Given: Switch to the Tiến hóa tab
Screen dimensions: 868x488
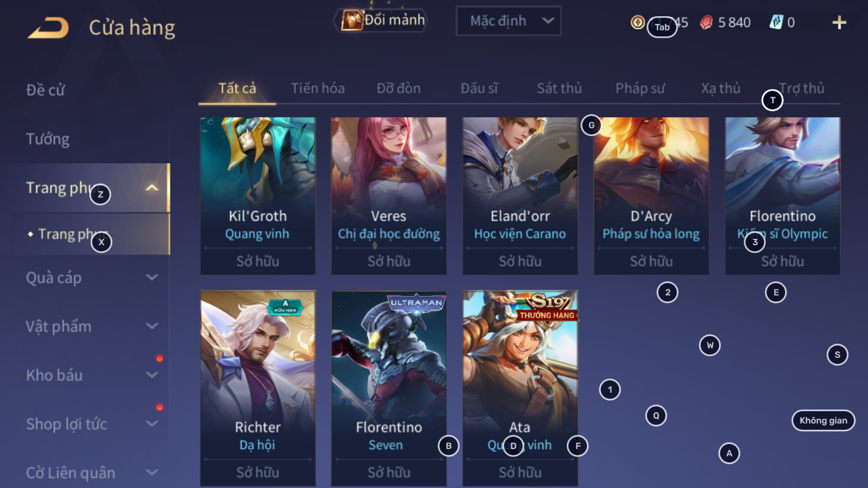Looking at the screenshot, I should [318, 88].
